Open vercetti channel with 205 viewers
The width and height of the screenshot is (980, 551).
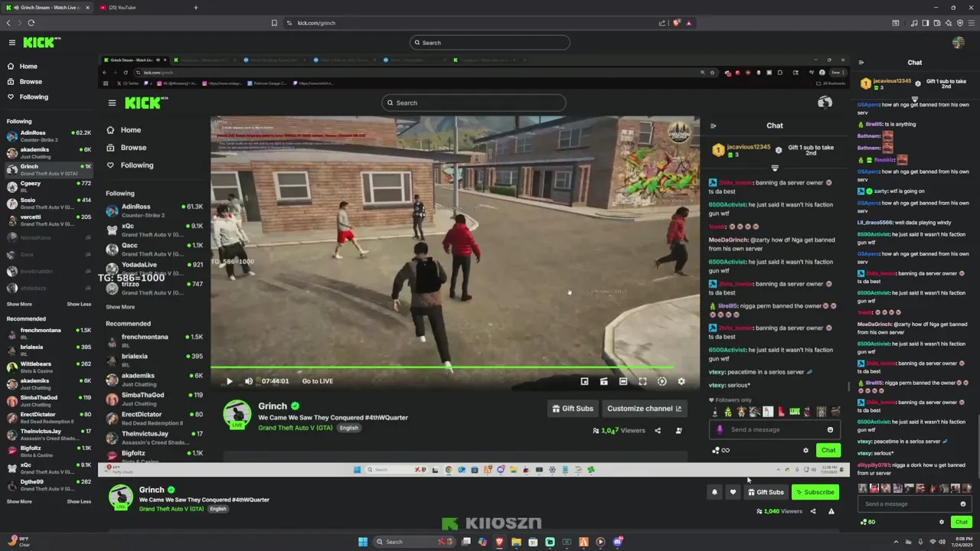(48, 220)
